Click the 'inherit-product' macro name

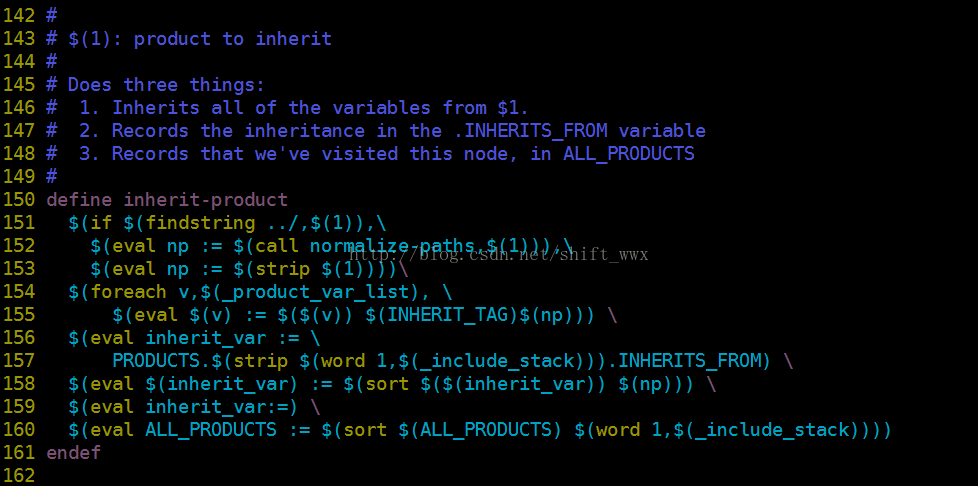tap(206, 200)
